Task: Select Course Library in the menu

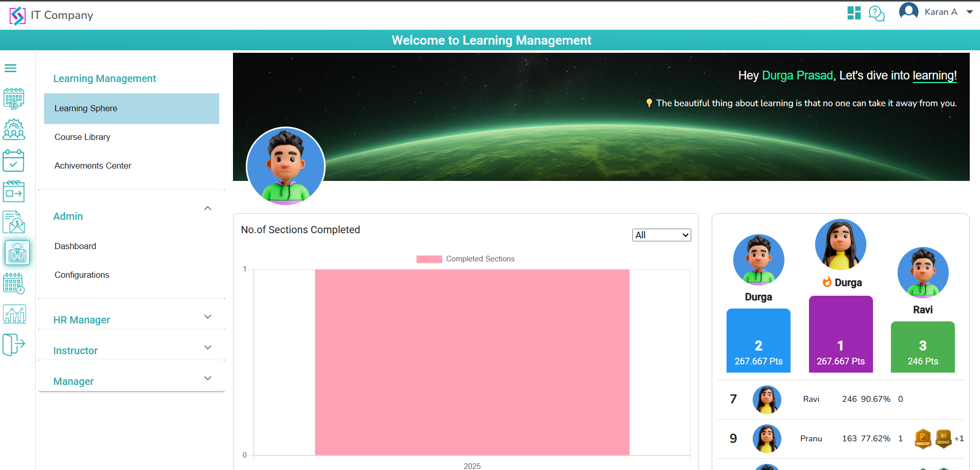Action: [x=82, y=137]
